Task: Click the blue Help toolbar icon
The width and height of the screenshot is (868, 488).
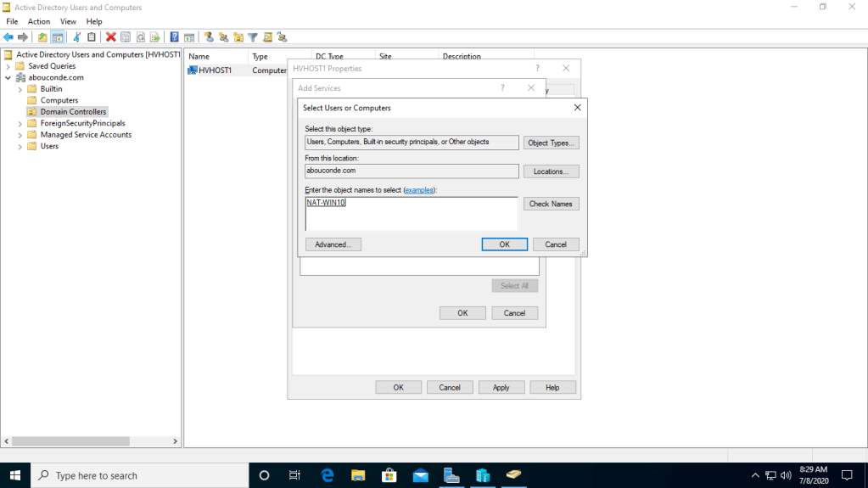Action: click(x=174, y=37)
